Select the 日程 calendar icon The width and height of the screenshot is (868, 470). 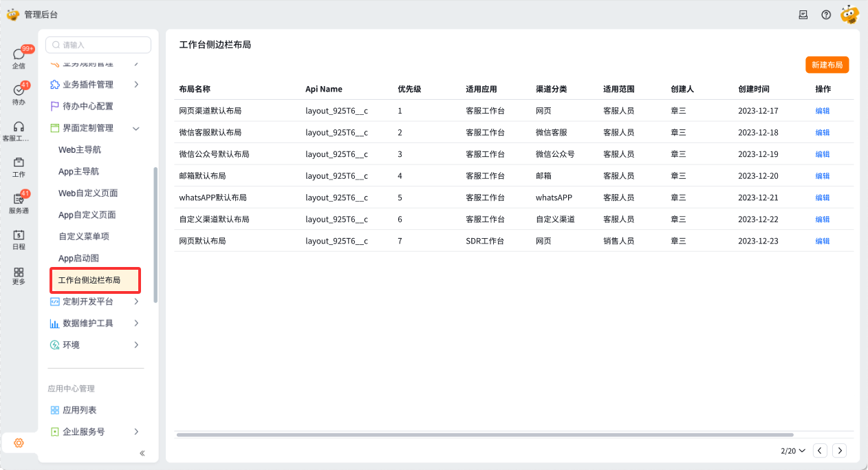pyautogui.click(x=18, y=239)
